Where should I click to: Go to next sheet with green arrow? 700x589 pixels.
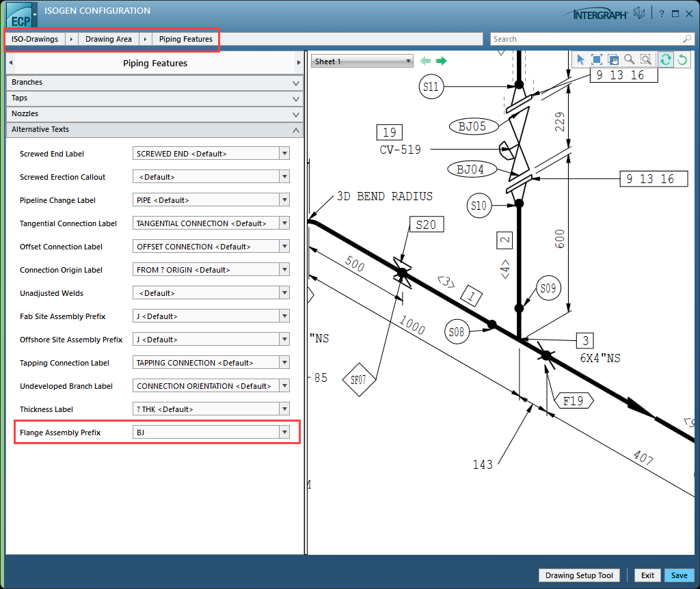[x=442, y=61]
